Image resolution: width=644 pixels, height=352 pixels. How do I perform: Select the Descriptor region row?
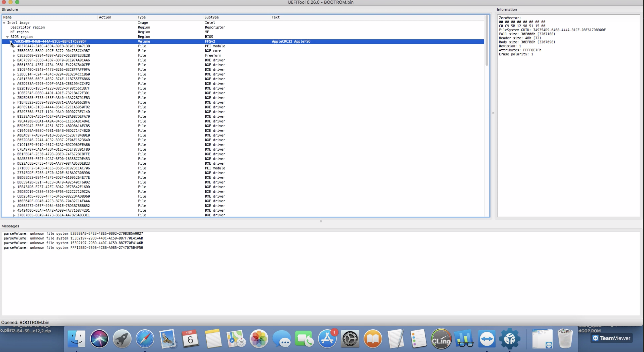27,27
